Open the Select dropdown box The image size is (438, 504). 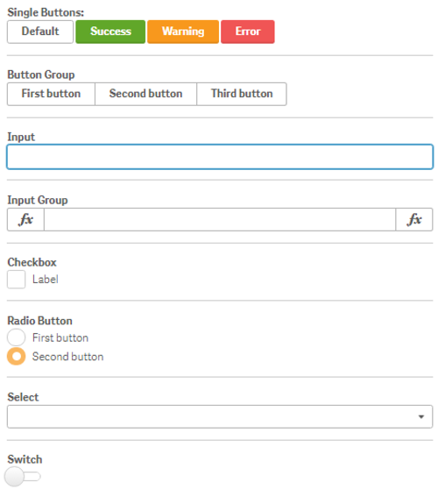point(220,416)
